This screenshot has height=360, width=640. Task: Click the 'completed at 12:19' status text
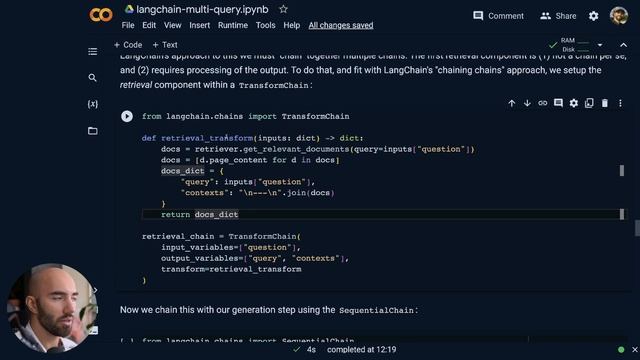361,350
